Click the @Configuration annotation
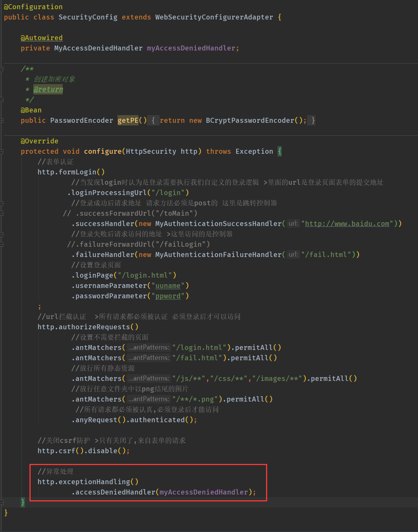This screenshot has height=532, width=418. click(x=33, y=7)
